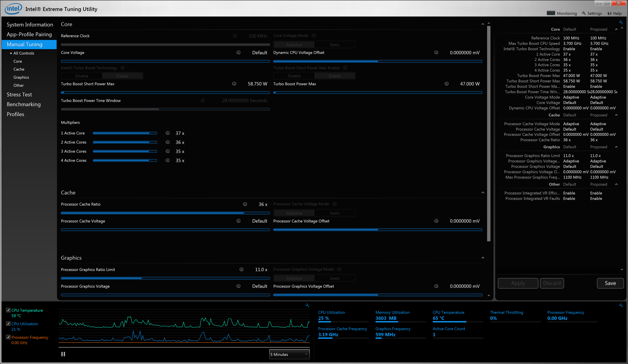Click info icon for 4 Active Cores multiplier
This screenshot has width=628, height=364.
(x=168, y=160)
